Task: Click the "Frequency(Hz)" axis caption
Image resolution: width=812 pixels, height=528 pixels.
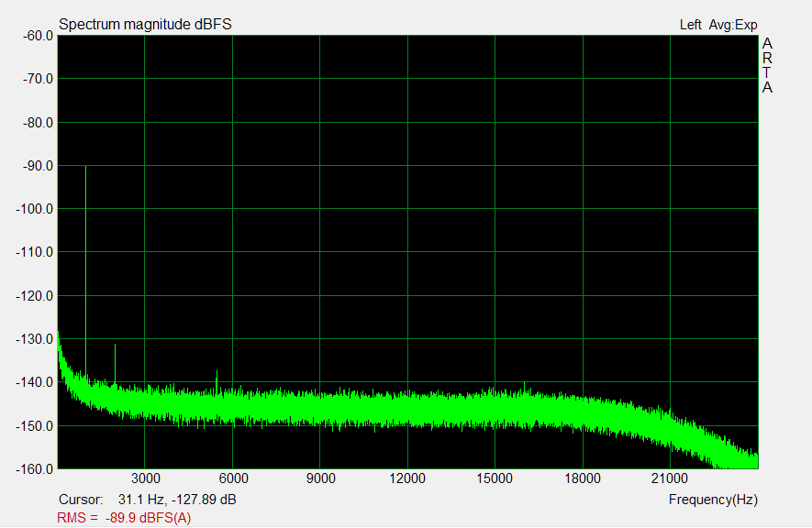Action: tap(713, 500)
